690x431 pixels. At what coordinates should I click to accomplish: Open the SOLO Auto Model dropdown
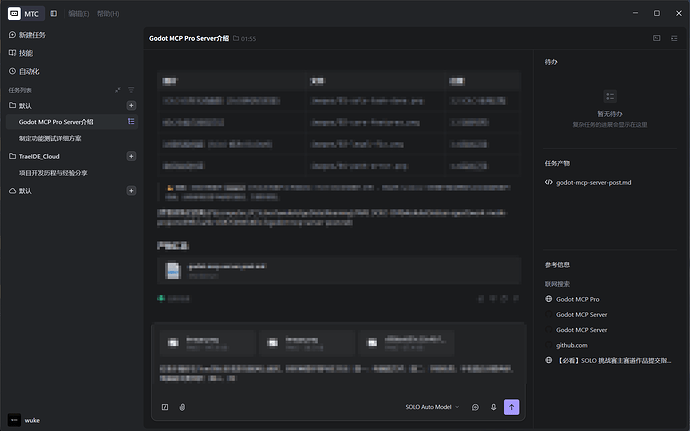(x=432, y=407)
